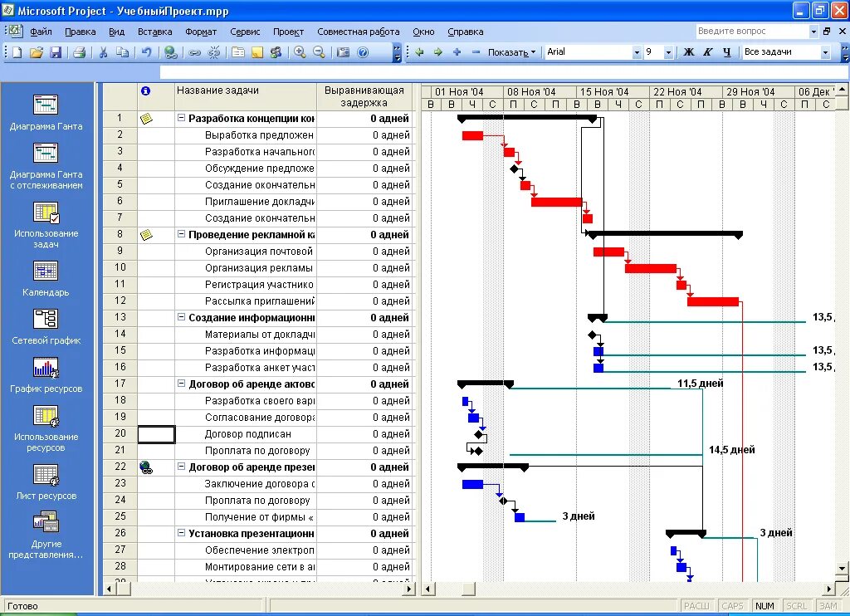Click the hyperlink indicator on row 22

pyautogui.click(x=146, y=467)
